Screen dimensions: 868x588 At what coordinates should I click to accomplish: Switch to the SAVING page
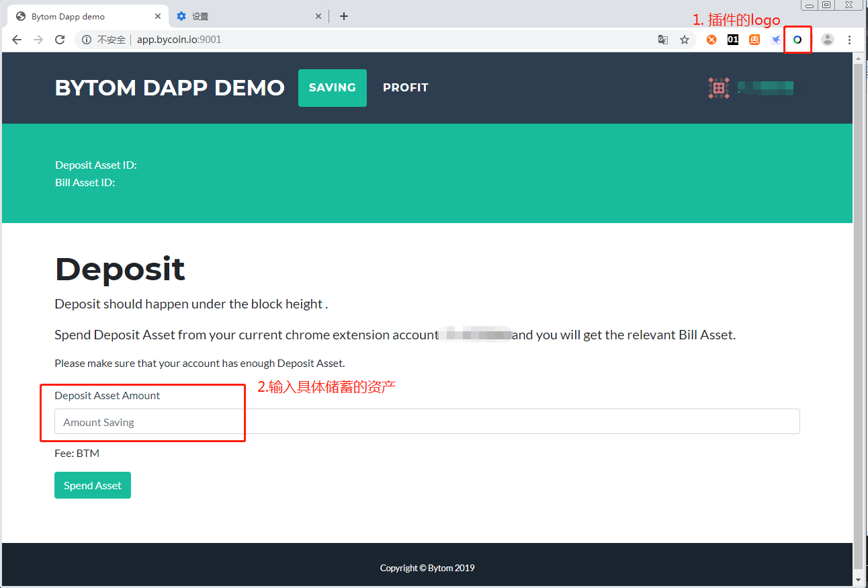[333, 88]
